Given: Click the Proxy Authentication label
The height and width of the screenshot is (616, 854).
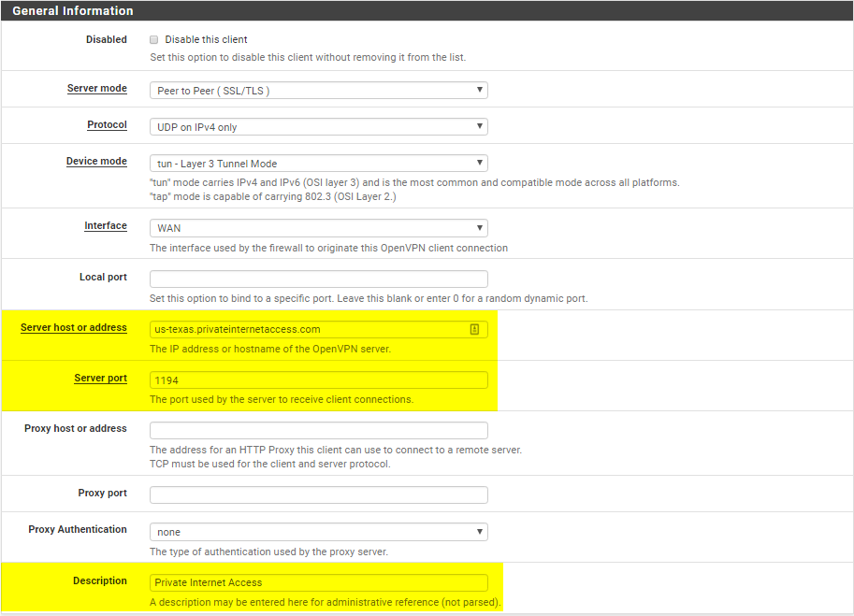Looking at the screenshot, I should (x=78, y=529).
